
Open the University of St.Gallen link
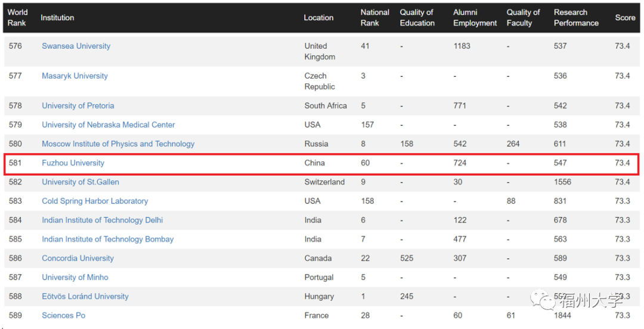(x=80, y=182)
